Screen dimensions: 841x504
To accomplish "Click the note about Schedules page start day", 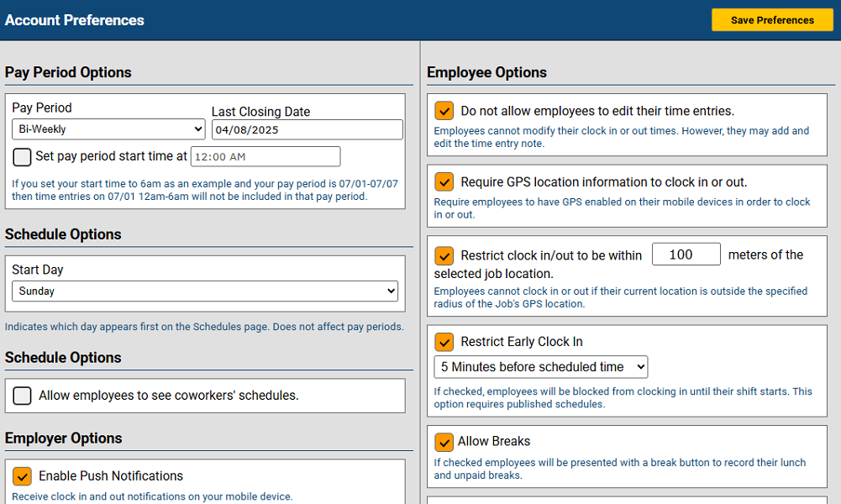I will pos(204,327).
